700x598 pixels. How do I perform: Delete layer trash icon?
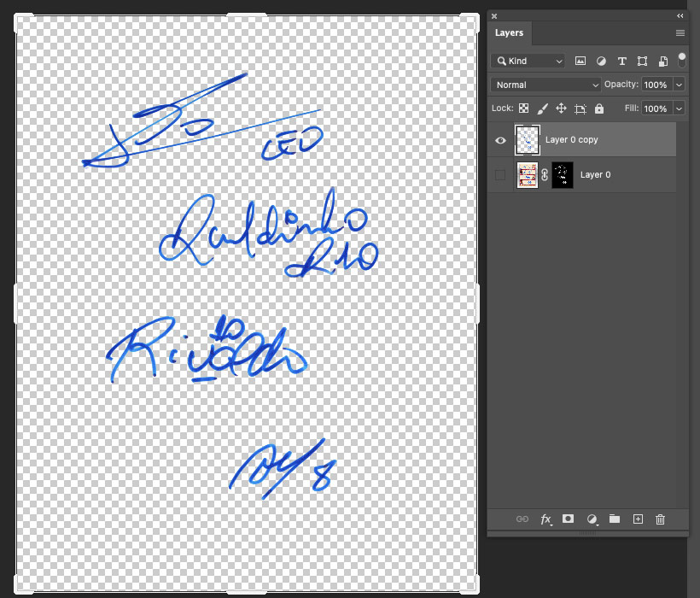[660, 519]
